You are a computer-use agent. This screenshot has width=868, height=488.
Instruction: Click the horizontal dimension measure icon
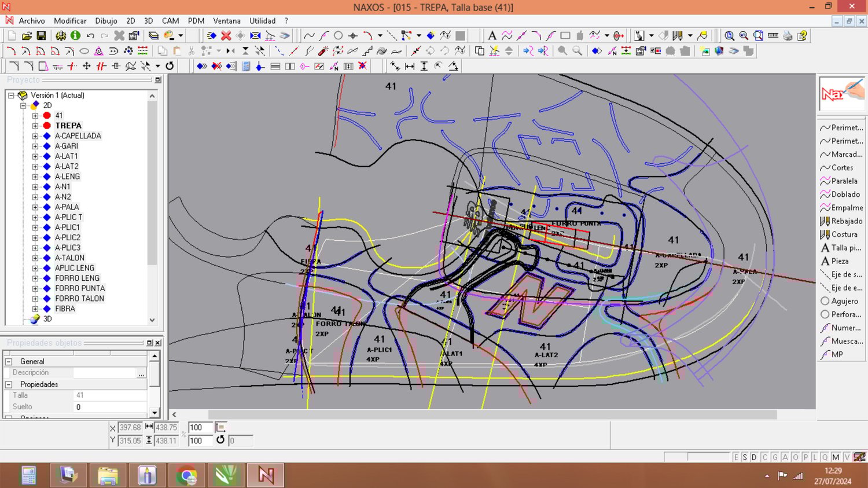pos(410,66)
